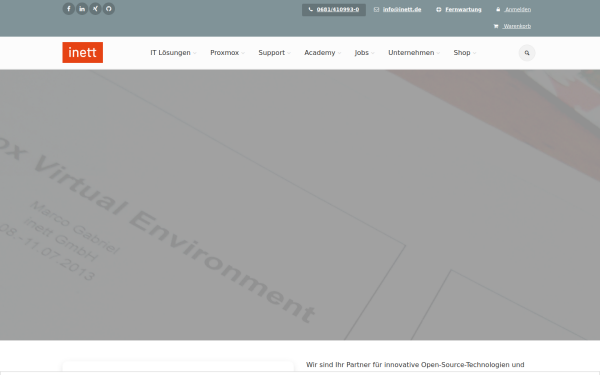600x375 pixels.
Task: Open the GitHub social icon
Action: click(109, 9)
